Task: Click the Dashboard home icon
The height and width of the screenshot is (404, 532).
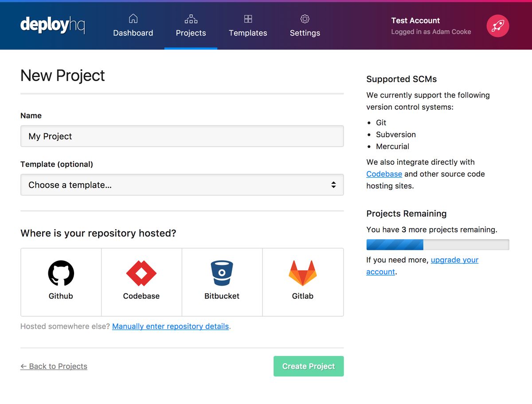Action: (x=133, y=19)
